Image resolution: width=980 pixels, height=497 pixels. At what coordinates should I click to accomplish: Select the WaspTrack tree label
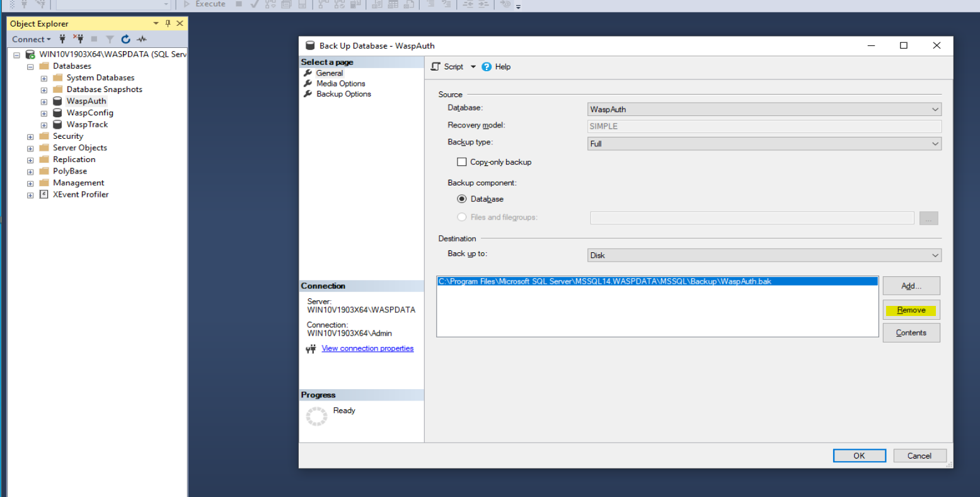pyautogui.click(x=87, y=125)
